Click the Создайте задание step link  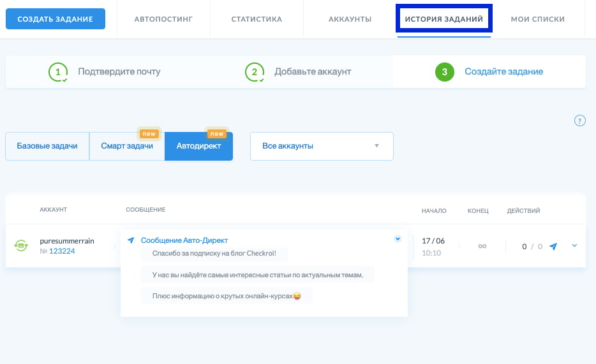(503, 72)
